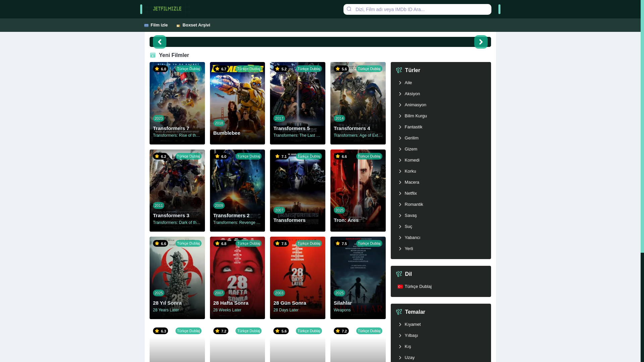644x362 pixels.
Task: Select the Bilim Kurgu genre
Action: pyautogui.click(x=416, y=116)
